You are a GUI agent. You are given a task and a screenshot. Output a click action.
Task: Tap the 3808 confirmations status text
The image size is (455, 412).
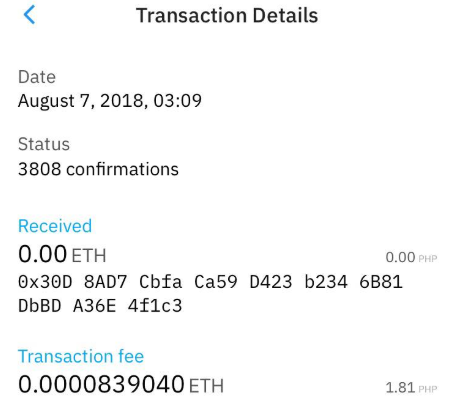pyautogui.click(x=98, y=169)
